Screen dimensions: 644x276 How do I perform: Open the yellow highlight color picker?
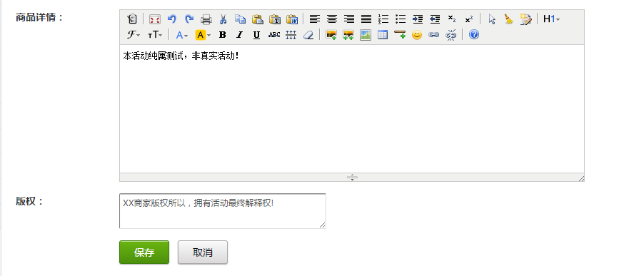pos(203,35)
